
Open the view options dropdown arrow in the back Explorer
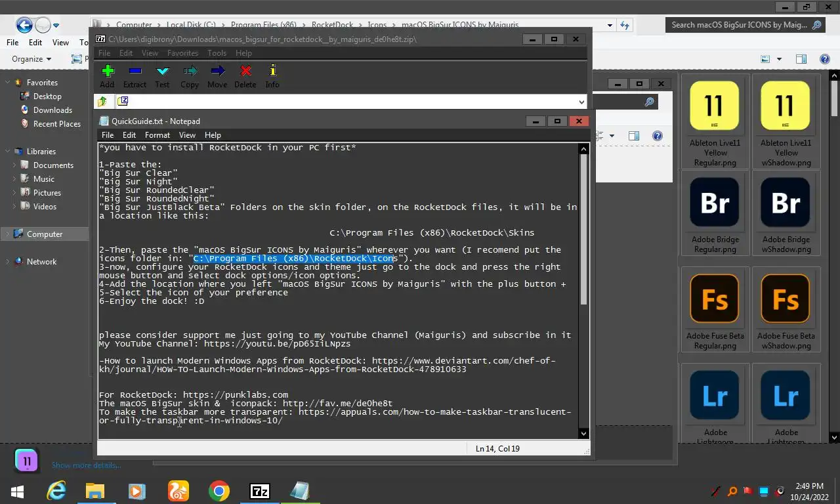[779, 59]
